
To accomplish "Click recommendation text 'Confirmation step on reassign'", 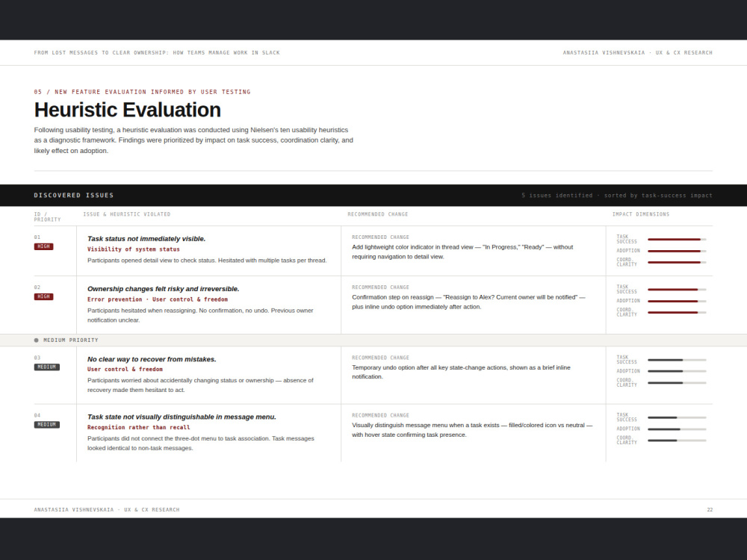I will point(468,302).
